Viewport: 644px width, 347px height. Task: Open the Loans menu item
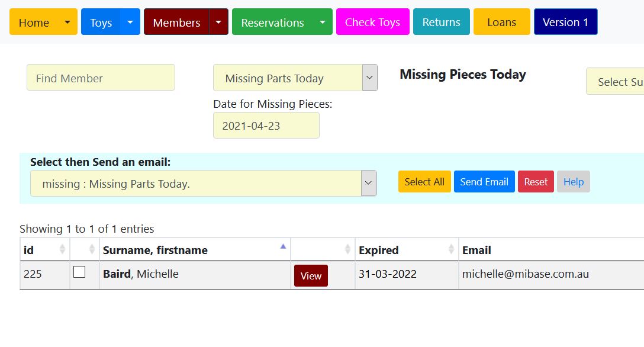point(501,23)
